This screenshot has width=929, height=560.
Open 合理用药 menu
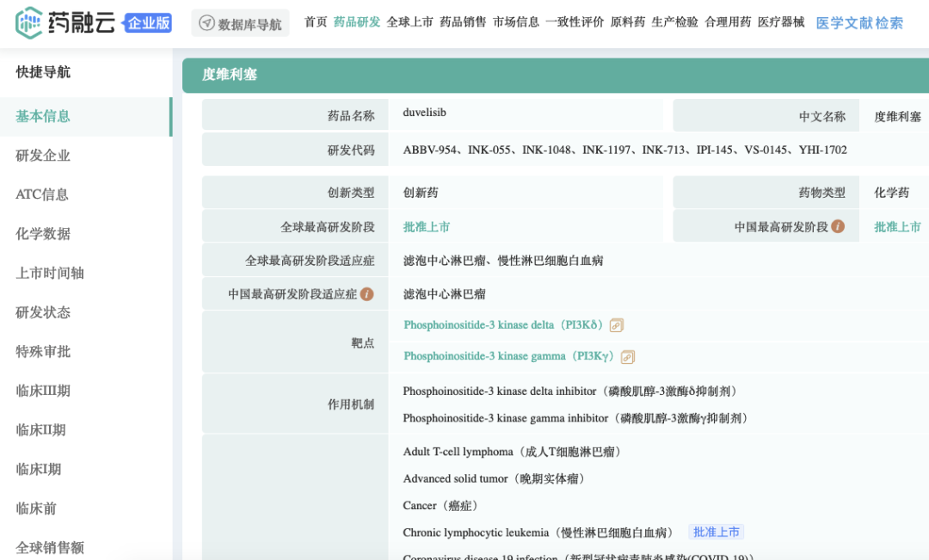[x=728, y=22]
